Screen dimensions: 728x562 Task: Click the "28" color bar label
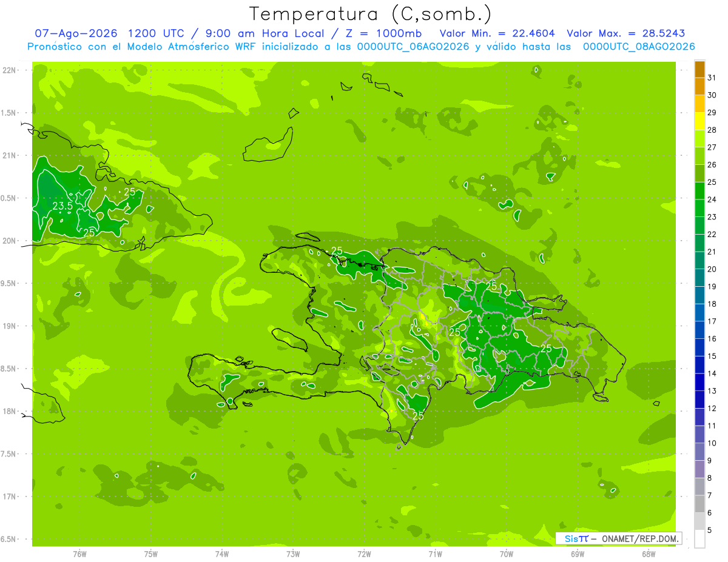point(712,130)
